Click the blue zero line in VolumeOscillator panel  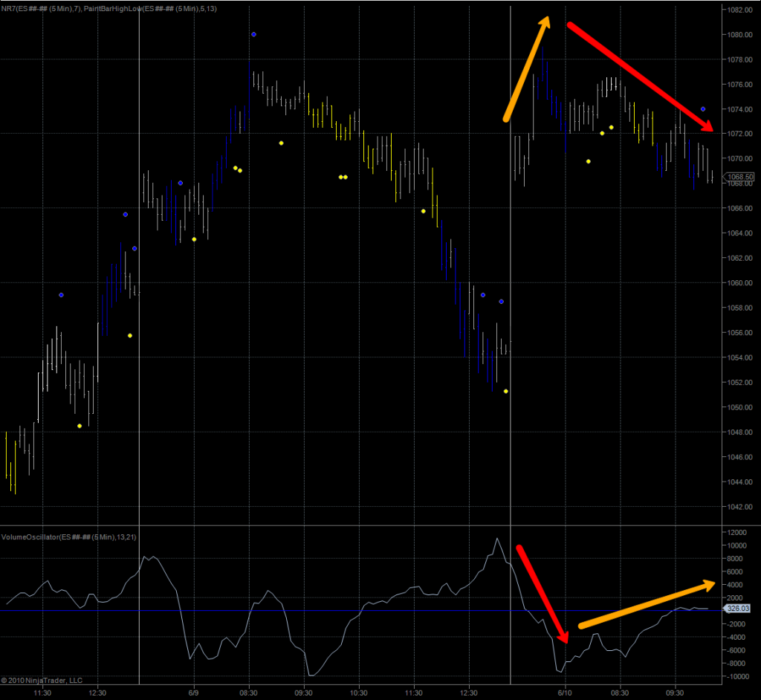360,610
